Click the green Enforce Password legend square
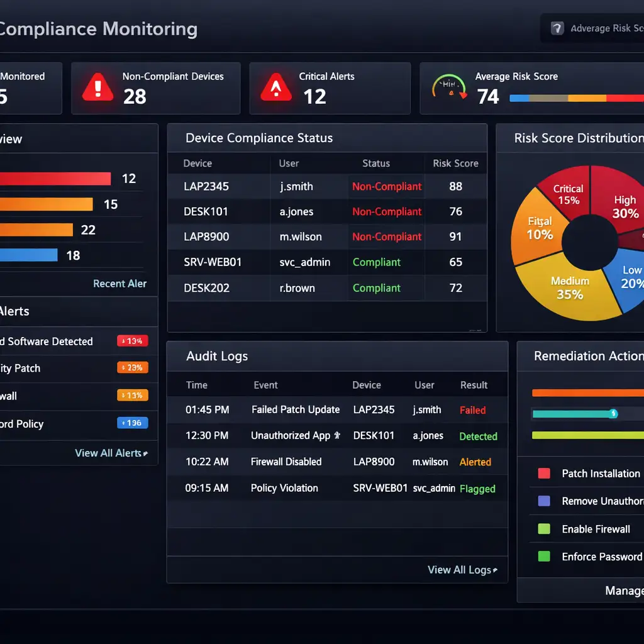Viewport: 644px width, 644px height. pos(544,557)
